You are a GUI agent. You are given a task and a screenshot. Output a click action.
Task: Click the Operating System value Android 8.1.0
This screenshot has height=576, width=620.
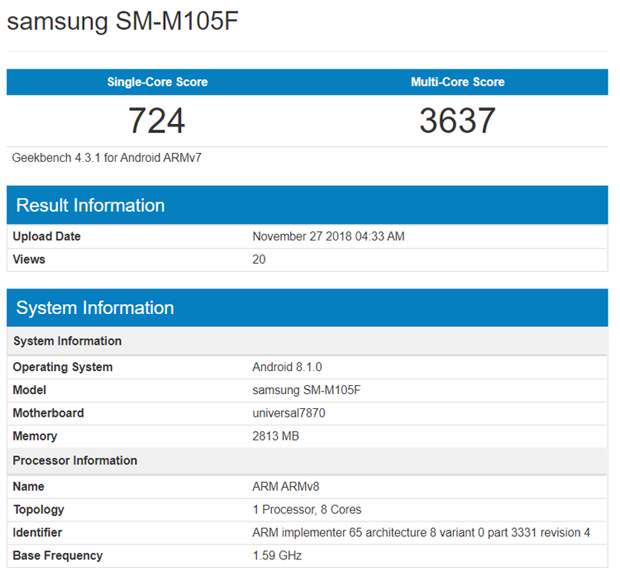click(x=287, y=367)
